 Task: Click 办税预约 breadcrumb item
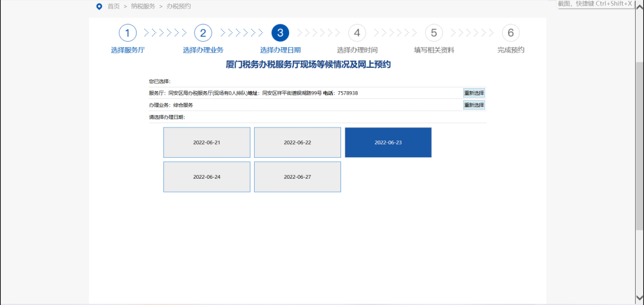(x=179, y=6)
